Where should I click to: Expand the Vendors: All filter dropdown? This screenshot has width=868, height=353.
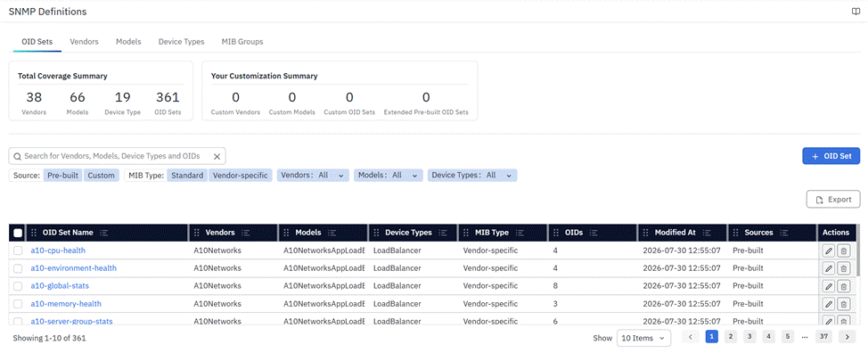pyautogui.click(x=313, y=176)
